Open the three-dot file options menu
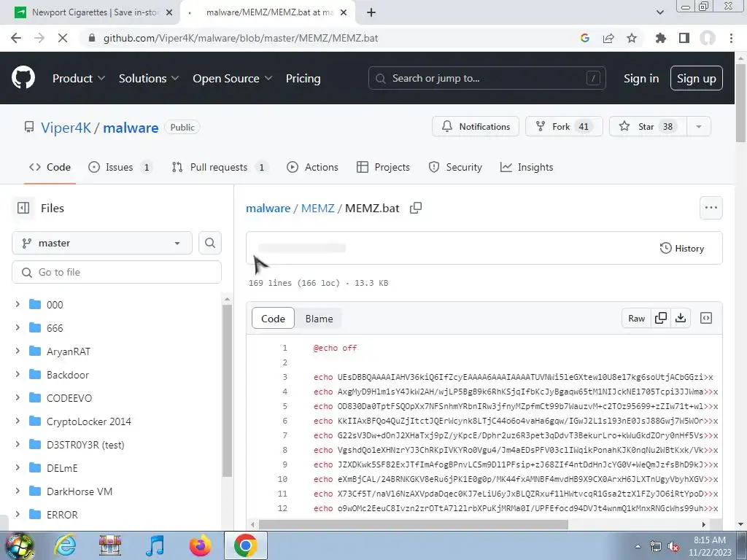 point(711,208)
